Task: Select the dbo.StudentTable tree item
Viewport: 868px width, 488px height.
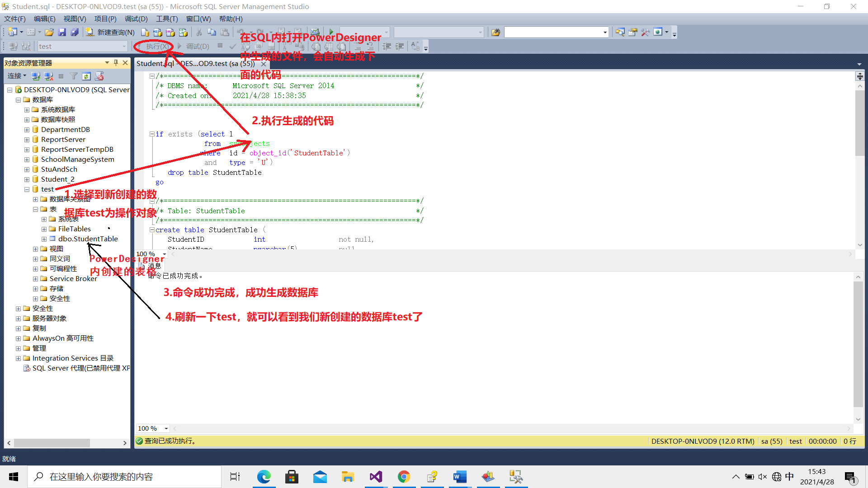Action: (x=88, y=239)
